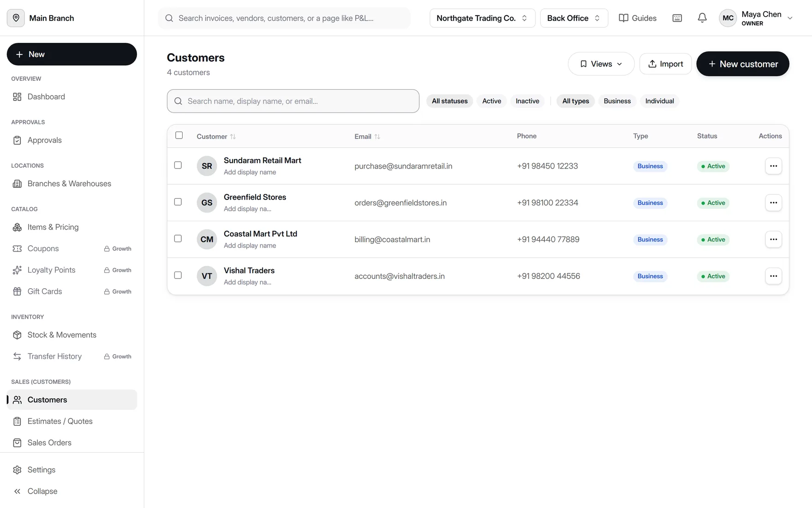Add display name for Coastal Mart Pvt Ltd
This screenshot has width=812, height=508.
click(x=250, y=246)
